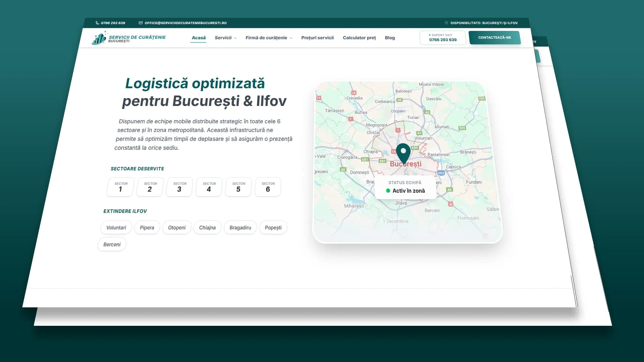Expand the Firmă de curățenie chevron
This screenshot has width=644, height=362.
(x=291, y=38)
